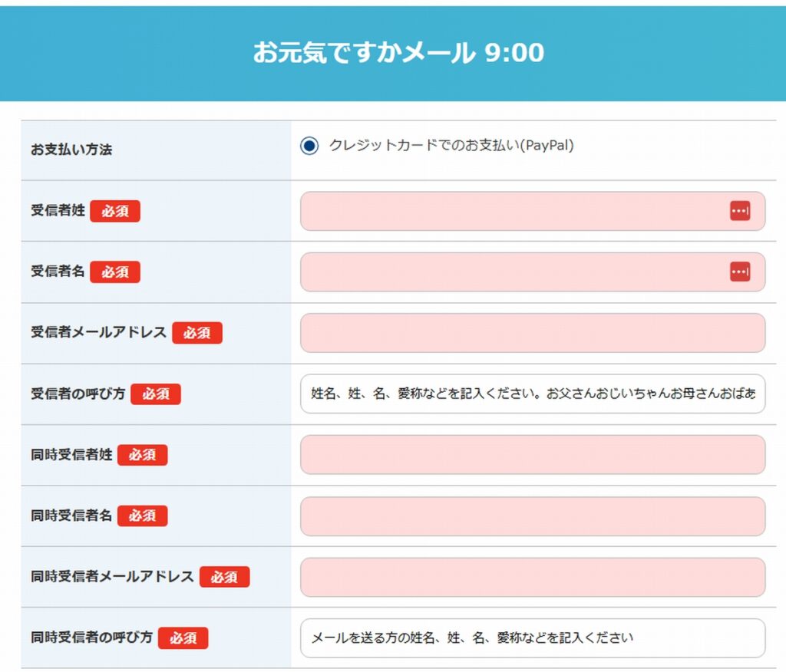Click the 必須 badge beside 受信者の呼び方 label

point(156,394)
